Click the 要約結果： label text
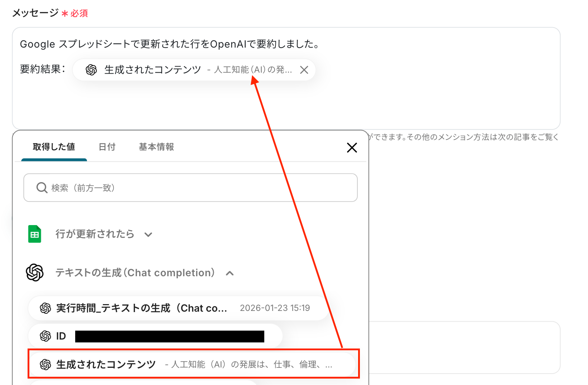588x385 pixels. 43,69
